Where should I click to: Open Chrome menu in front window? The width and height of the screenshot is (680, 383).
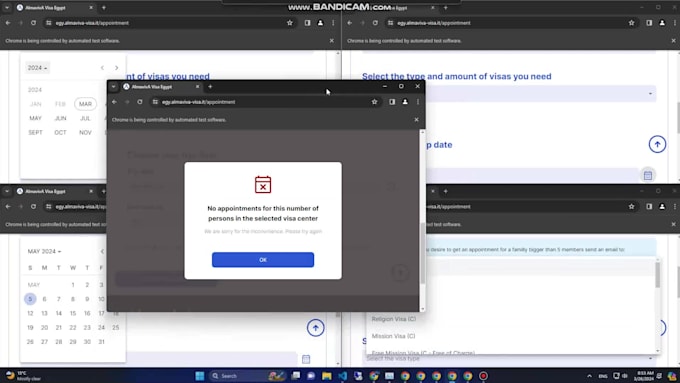[418, 102]
